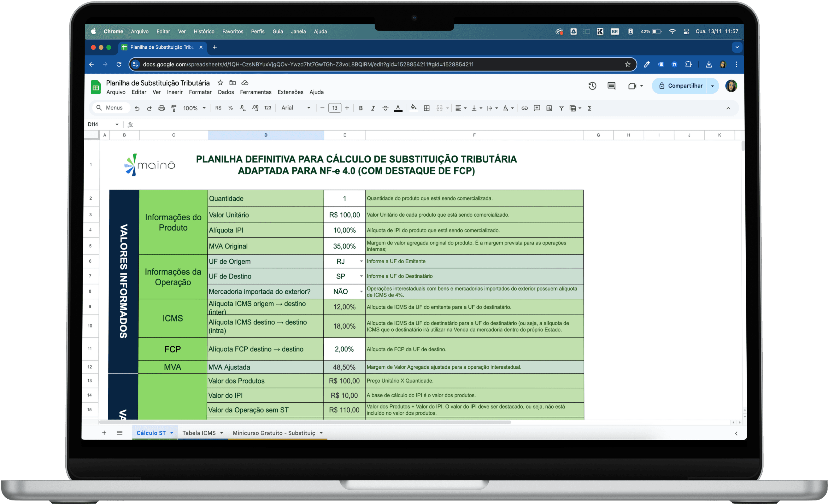The image size is (828, 504).
Task: Apply percent format button
Action: click(230, 108)
